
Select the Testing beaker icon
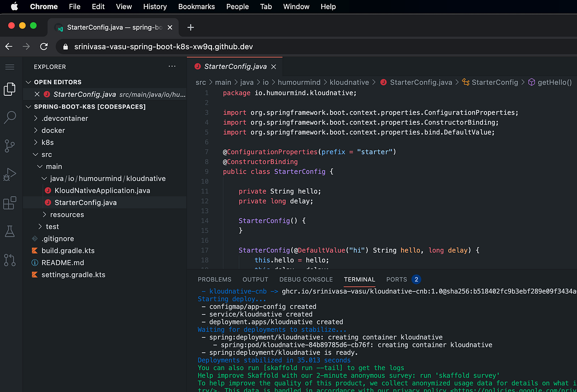[11, 231]
